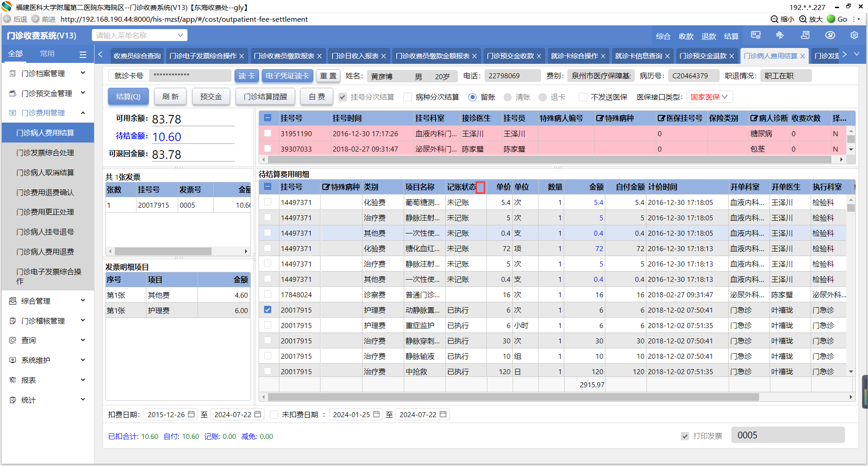Click the SI card view icon
Viewport: 868px width, 466px height.
pyautogui.click(x=756, y=35)
